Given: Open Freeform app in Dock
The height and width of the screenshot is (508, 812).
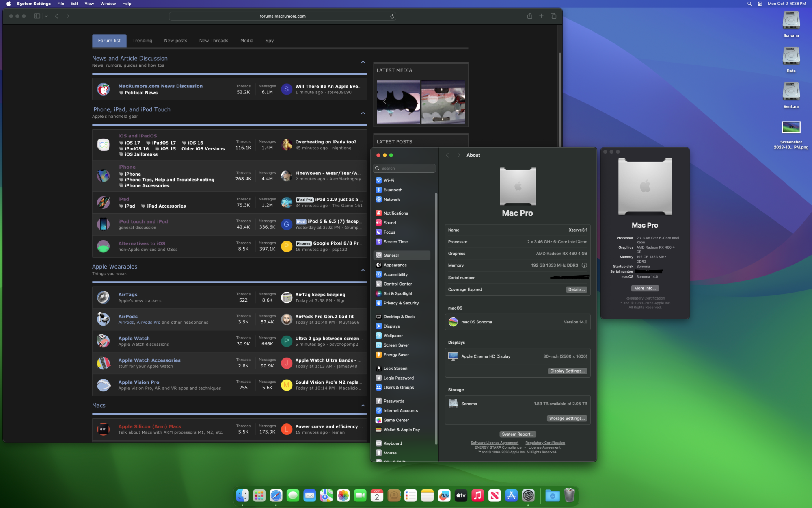Looking at the screenshot, I should point(444,495).
